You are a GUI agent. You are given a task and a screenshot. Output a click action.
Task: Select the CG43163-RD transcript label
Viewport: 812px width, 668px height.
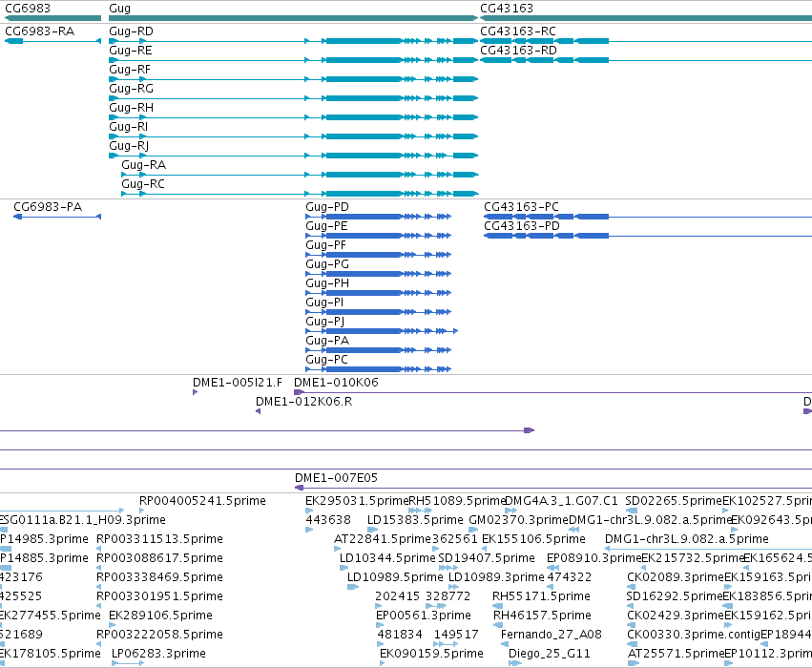click(518, 51)
